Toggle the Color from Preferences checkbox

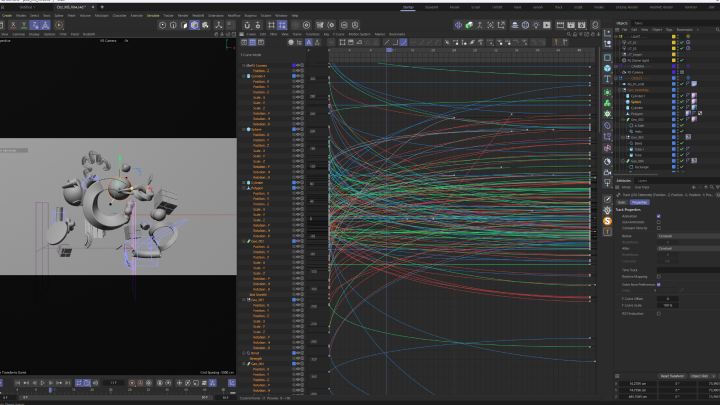coord(658,285)
